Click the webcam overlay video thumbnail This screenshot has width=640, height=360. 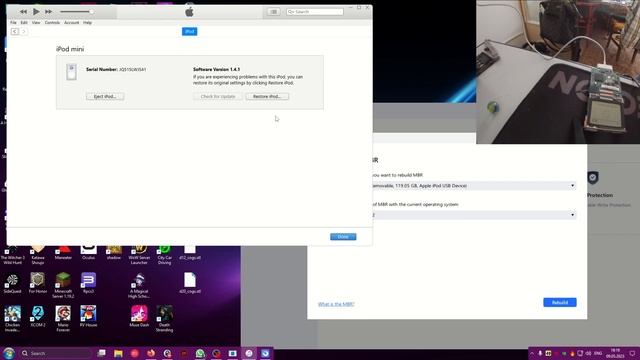click(x=558, y=72)
